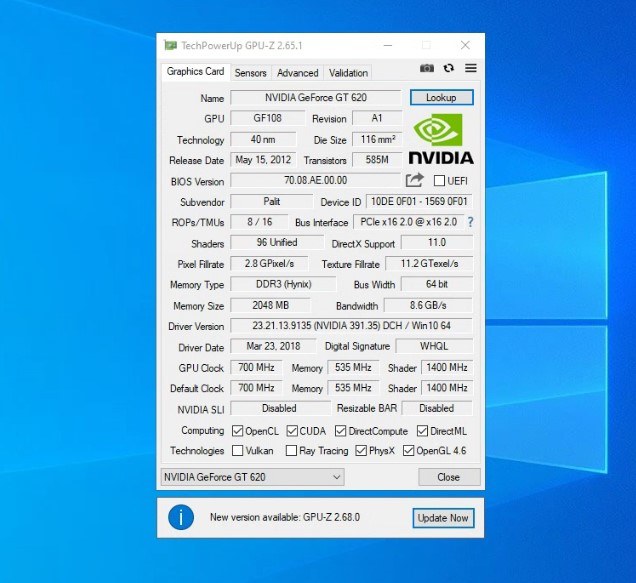
Task: Click the 40 nm technology value
Action: (x=263, y=139)
